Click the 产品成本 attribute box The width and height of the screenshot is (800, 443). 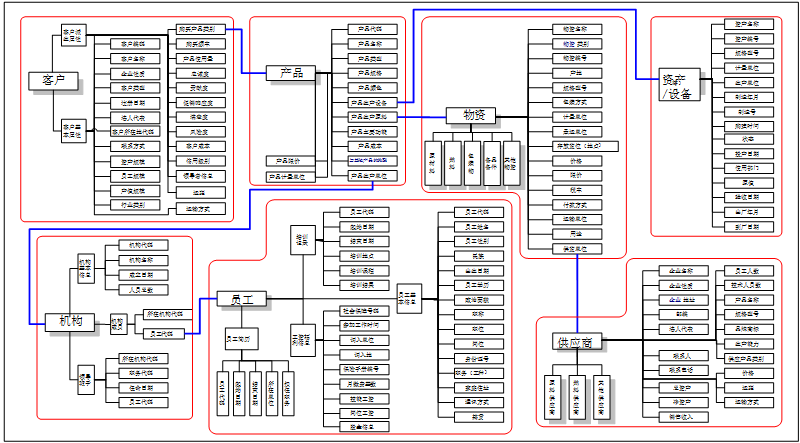point(372,146)
